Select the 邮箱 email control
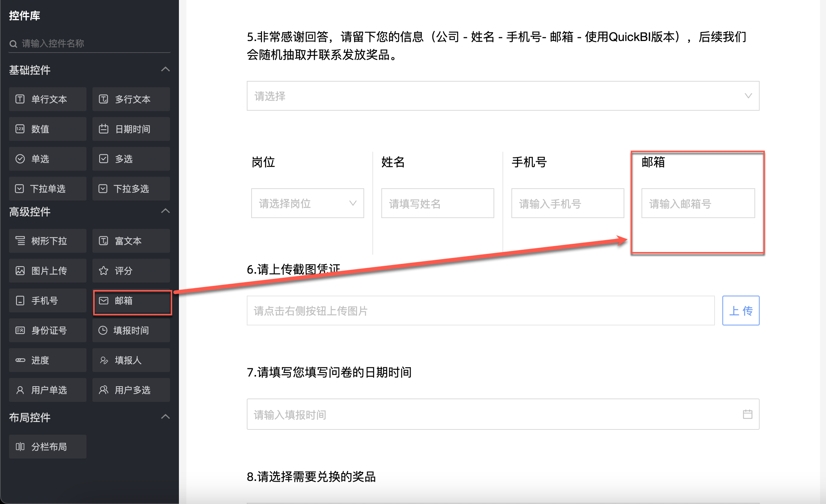The height and width of the screenshot is (504, 826). point(132,301)
